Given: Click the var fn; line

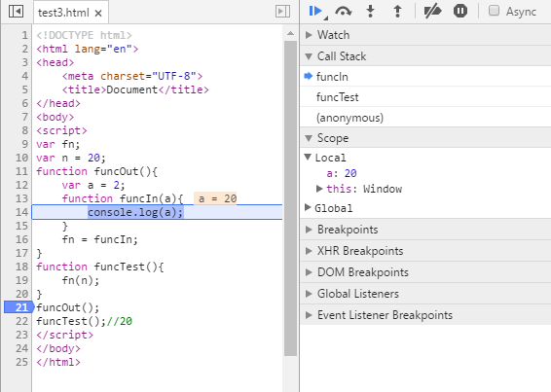Looking at the screenshot, I should pos(58,144).
